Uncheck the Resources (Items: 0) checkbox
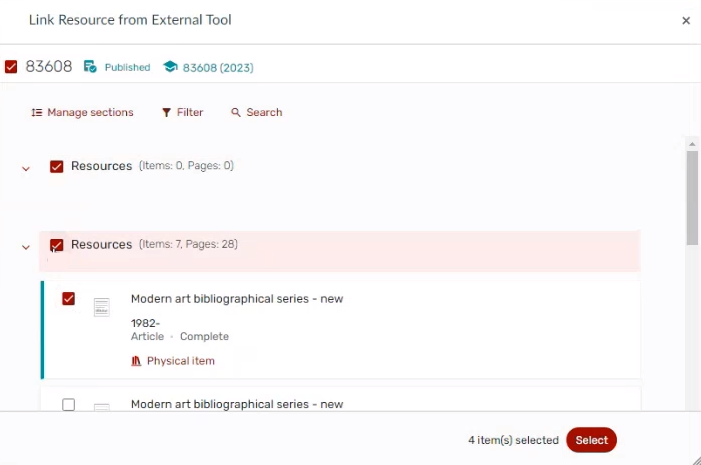This screenshot has height=465, width=701. pyautogui.click(x=56, y=166)
